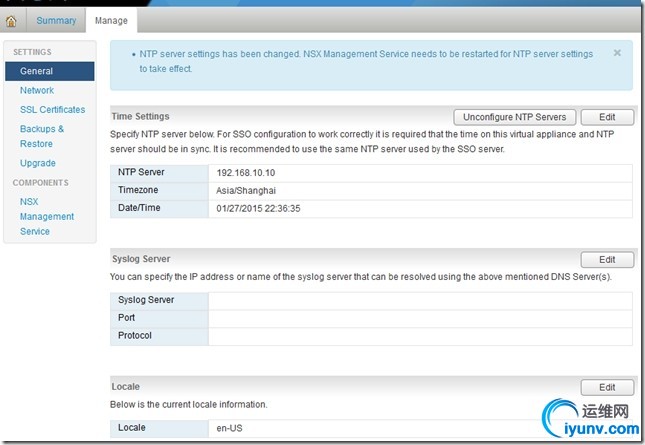The image size is (645, 445).
Task: Select the date/time value 01/27/2015 22:36:35
Action: (x=258, y=209)
